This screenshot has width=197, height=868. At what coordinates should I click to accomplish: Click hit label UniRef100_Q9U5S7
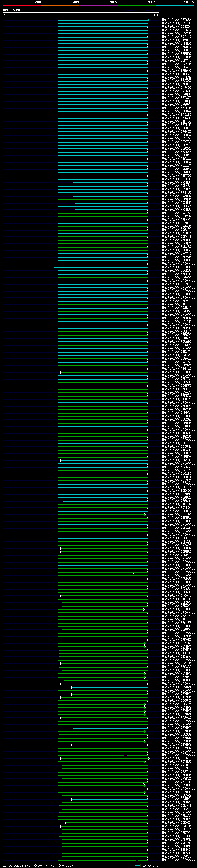[177, 382]
